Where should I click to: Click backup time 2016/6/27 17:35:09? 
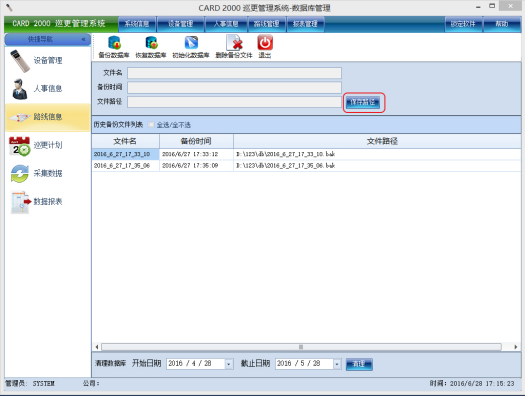[x=190, y=166]
